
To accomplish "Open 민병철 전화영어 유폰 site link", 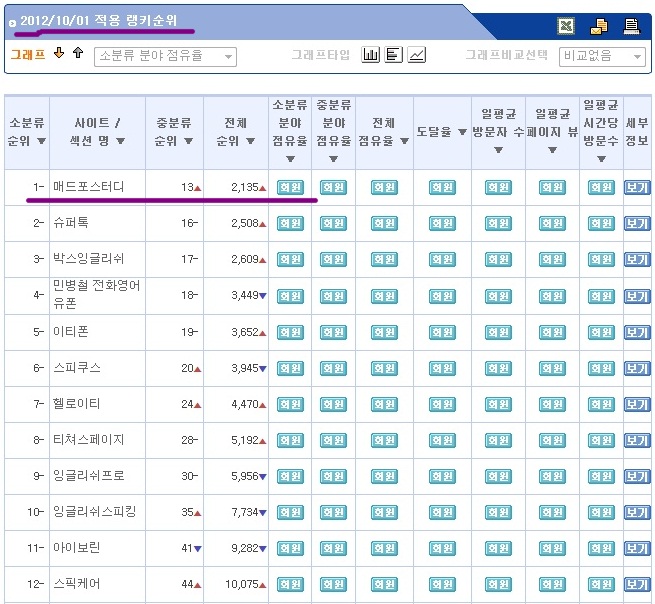I will click(x=96, y=294).
